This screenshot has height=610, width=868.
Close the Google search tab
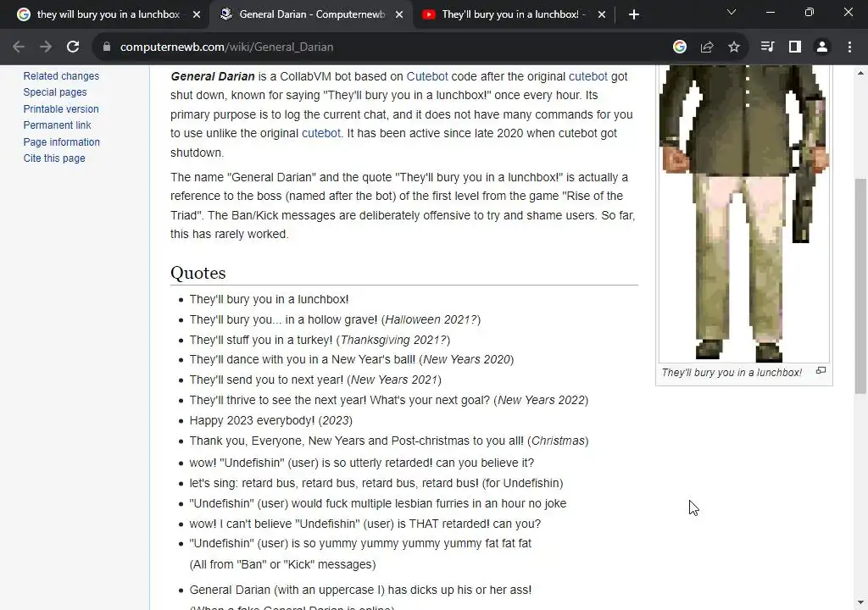[197, 14]
